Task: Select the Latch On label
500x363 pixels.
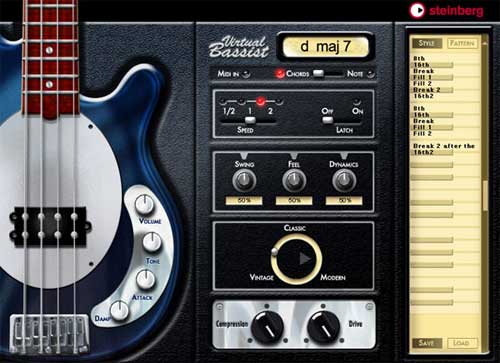Action: pos(357,111)
